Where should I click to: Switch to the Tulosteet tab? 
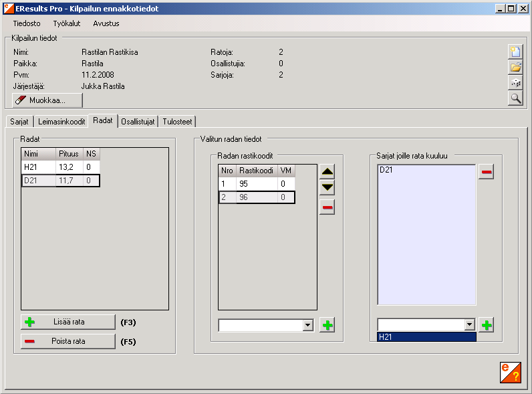click(x=177, y=122)
